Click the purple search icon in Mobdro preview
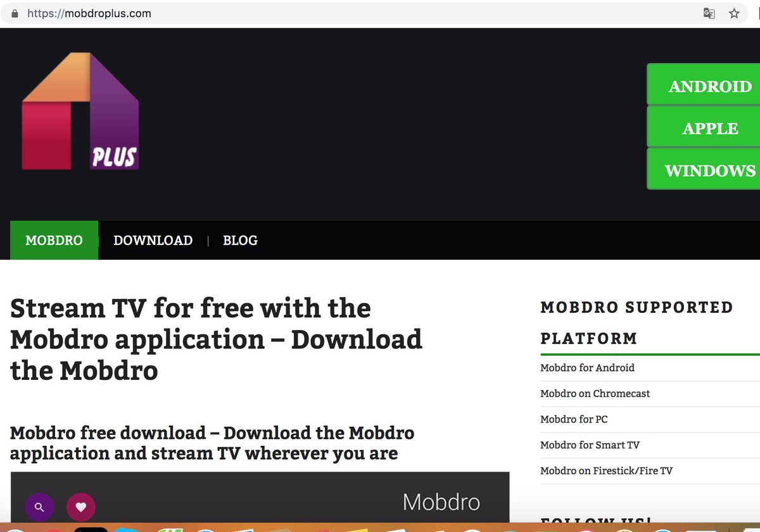 39,507
